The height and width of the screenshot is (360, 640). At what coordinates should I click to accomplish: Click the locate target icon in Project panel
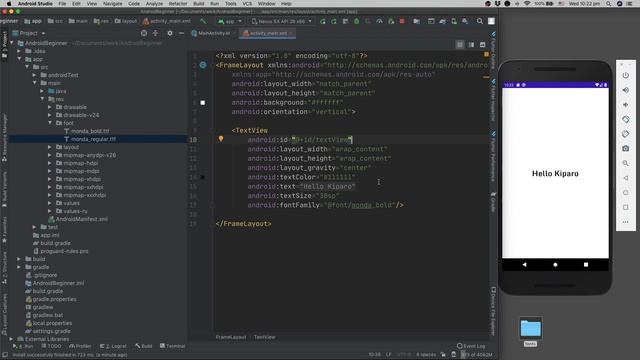(x=144, y=33)
